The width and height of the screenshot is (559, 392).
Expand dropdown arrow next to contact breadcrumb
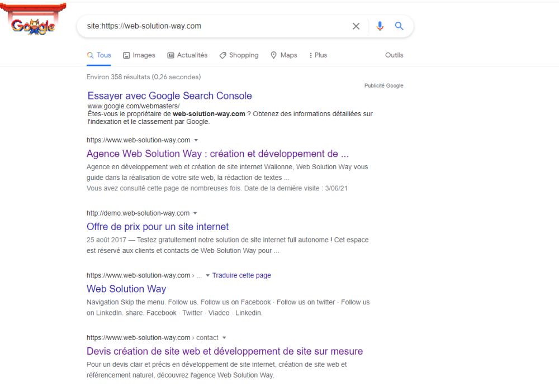tap(224, 338)
